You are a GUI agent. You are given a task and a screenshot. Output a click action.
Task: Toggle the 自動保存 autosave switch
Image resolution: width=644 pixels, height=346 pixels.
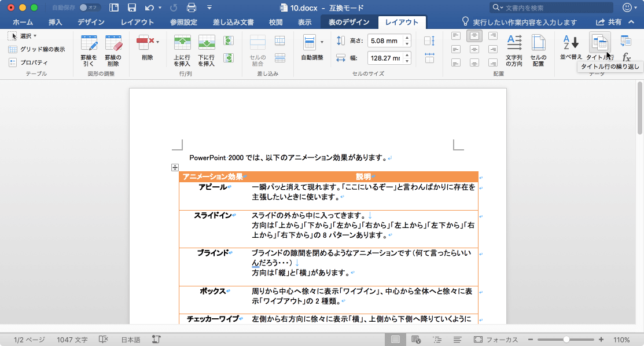coord(89,8)
